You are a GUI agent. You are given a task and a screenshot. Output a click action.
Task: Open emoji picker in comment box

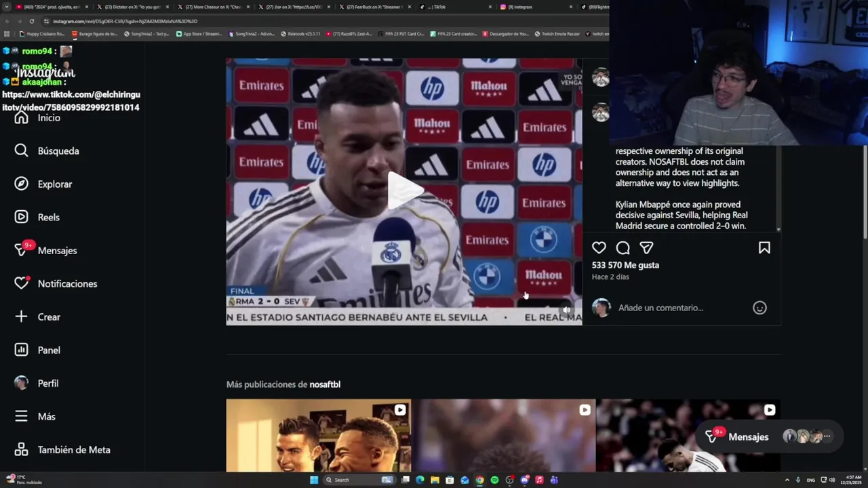759,308
